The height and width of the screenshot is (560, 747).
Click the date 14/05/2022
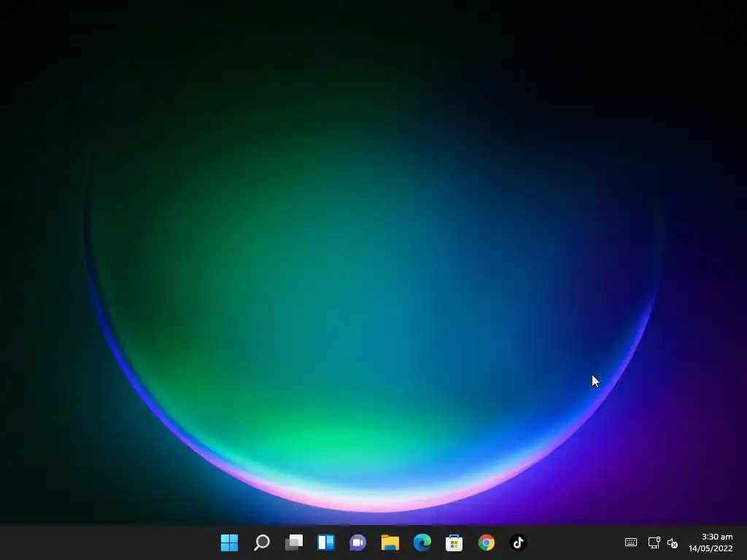711,548
